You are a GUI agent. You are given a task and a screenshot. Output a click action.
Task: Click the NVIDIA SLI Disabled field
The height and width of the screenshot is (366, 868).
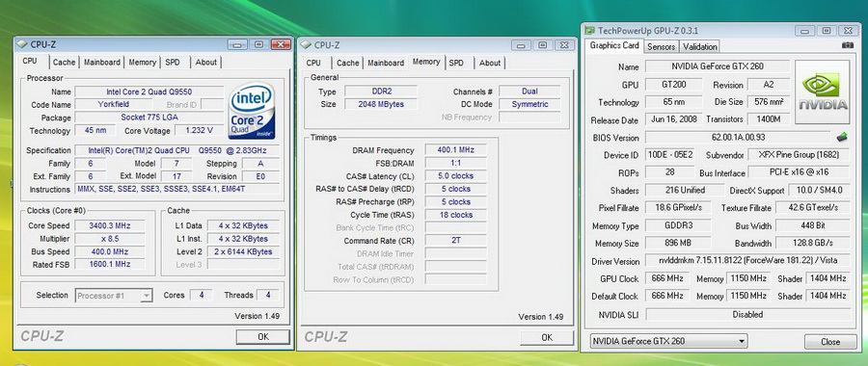point(746,314)
